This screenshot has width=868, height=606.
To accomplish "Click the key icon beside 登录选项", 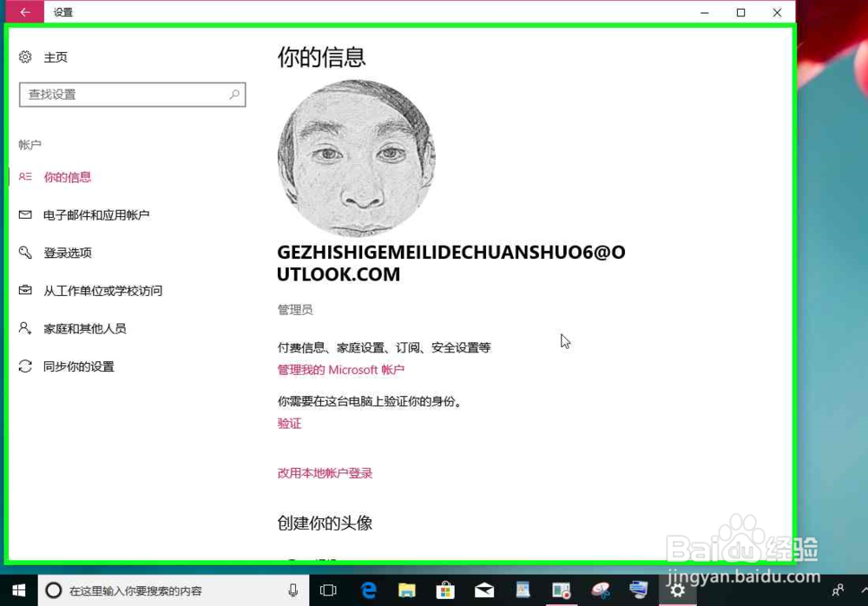I will (x=25, y=253).
